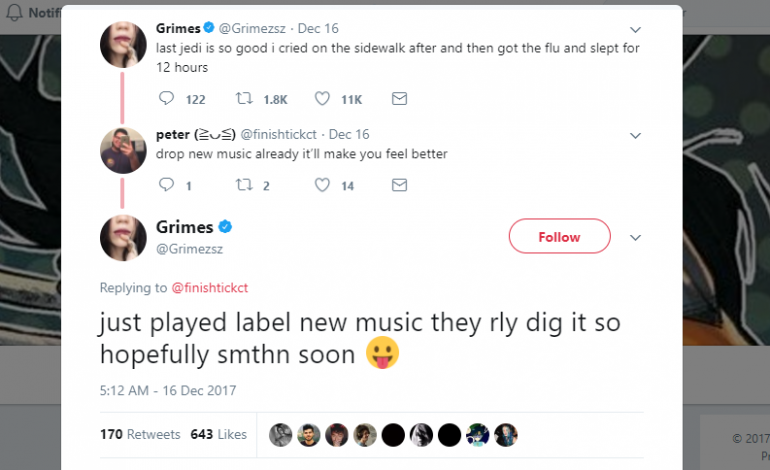770x470 pixels.
Task: Expand chevron menu beside the Follow button
Action: (635, 238)
